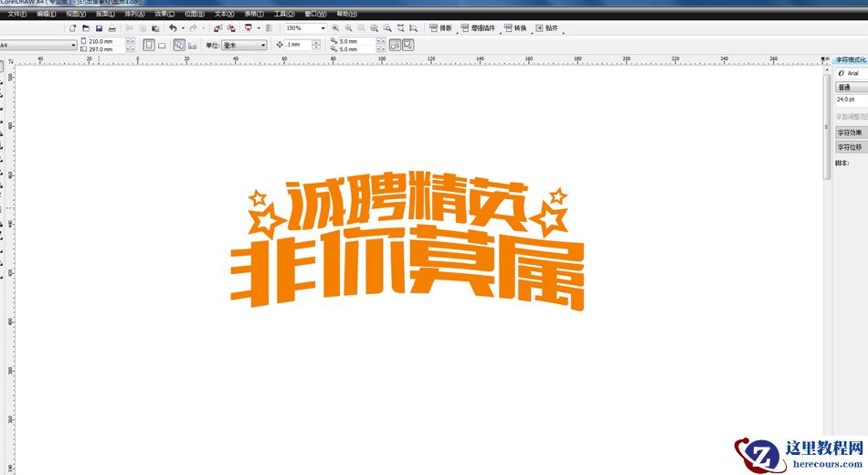Open the 编辑 (Edit) menu
The width and height of the screenshot is (868, 475).
click(47, 14)
